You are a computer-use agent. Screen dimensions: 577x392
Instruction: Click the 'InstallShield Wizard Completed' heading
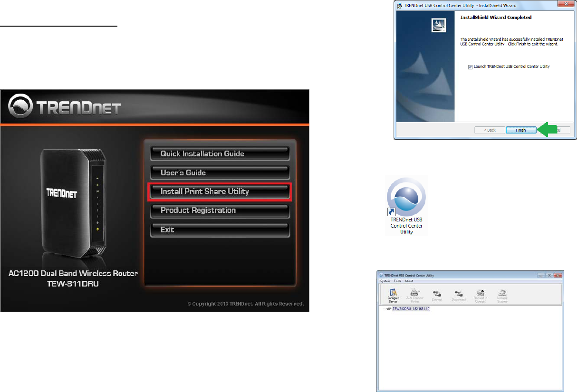click(x=496, y=18)
